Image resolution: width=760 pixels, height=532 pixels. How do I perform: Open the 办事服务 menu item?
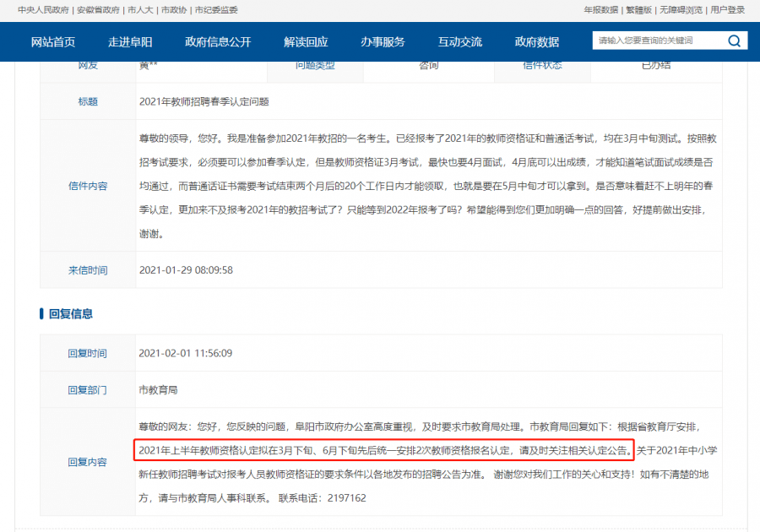(383, 42)
